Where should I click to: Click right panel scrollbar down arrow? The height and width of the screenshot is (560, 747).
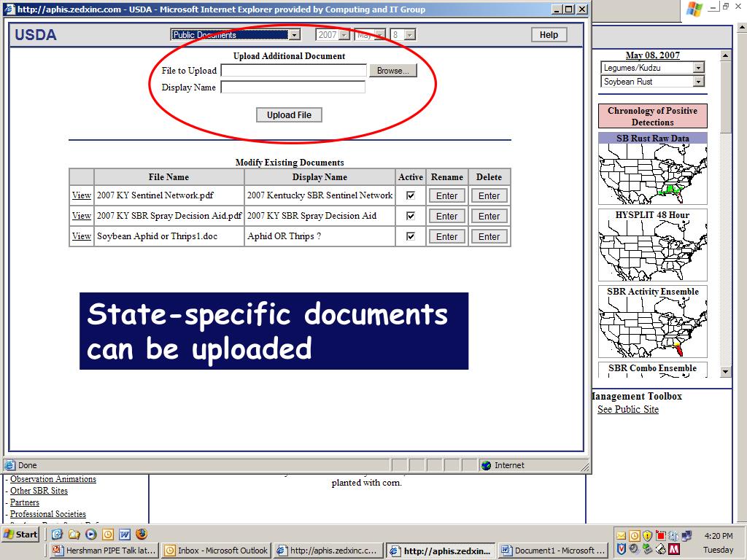[725, 371]
